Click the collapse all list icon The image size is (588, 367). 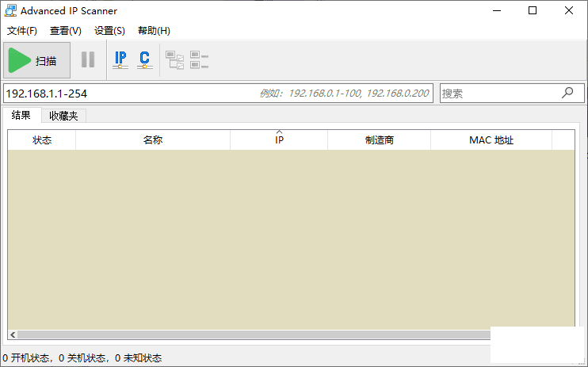coord(199,60)
